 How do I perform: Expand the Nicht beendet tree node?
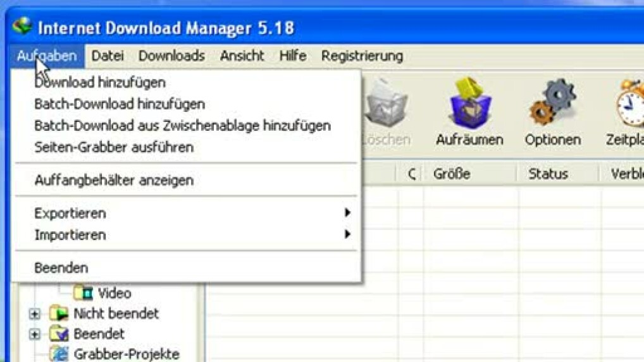[35, 314]
